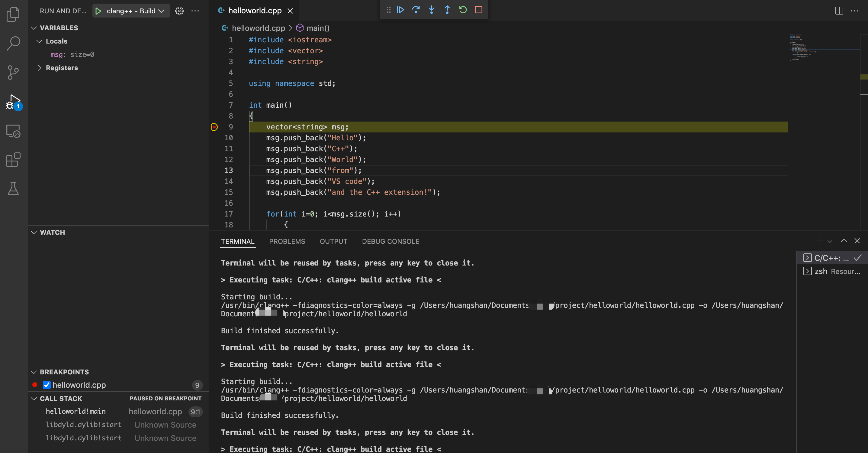Open launch.json with the gear icon

179,11
